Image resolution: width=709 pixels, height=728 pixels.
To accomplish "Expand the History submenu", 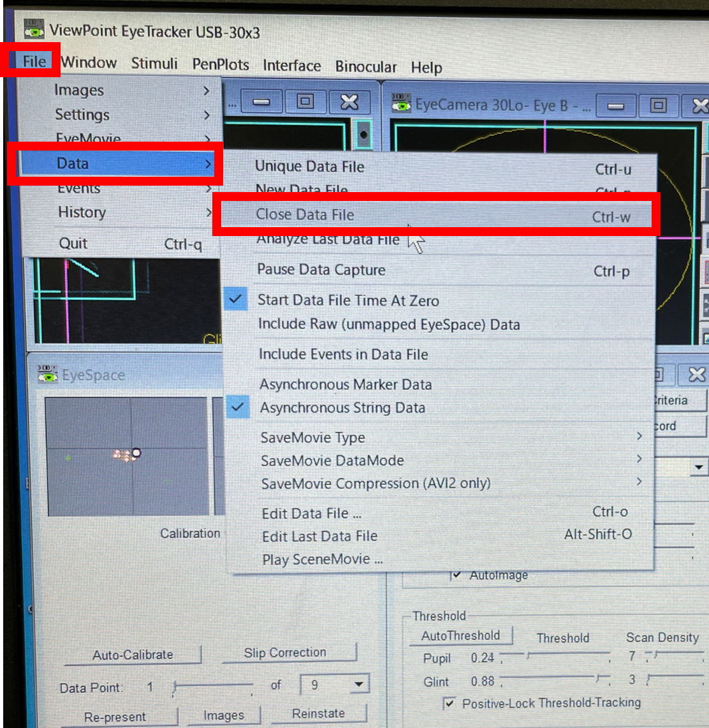I will [x=119, y=212].
